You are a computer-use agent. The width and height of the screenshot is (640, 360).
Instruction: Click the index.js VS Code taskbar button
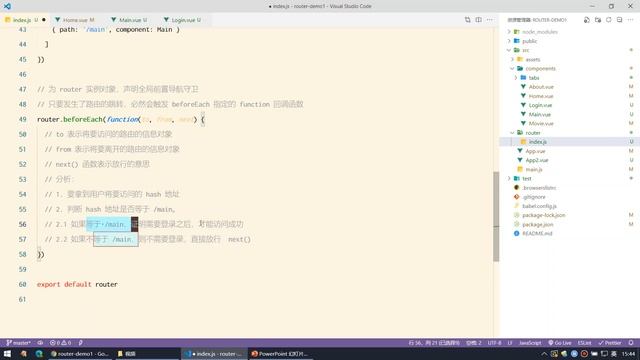pyautogui.click(x=213, y=353)
